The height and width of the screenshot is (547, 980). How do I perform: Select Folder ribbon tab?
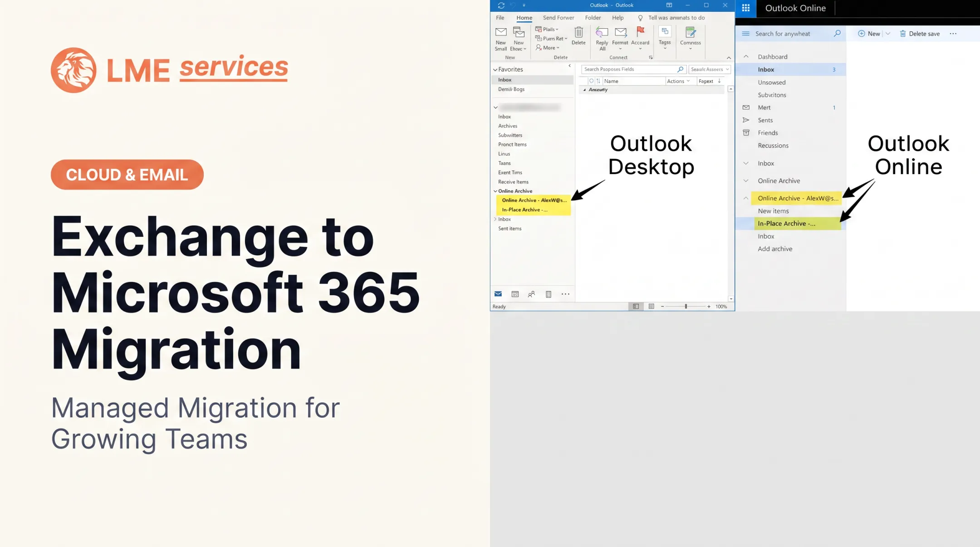tap(593, 18)
